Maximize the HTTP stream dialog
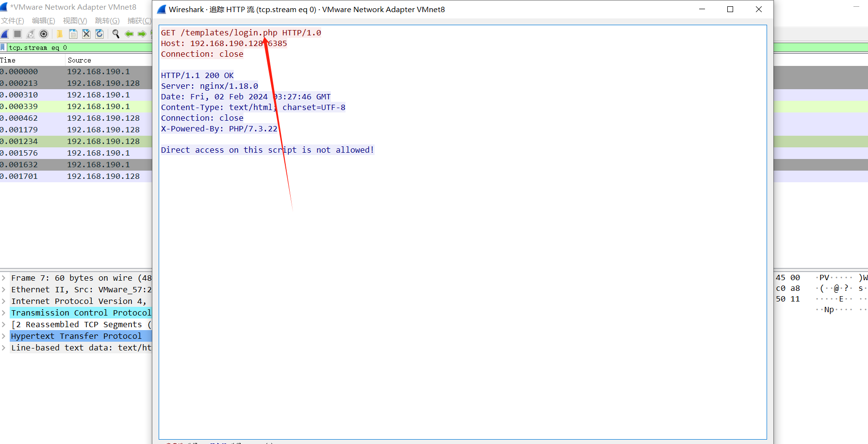The height and width of the screenshot is (444, 868). [730, 9]
